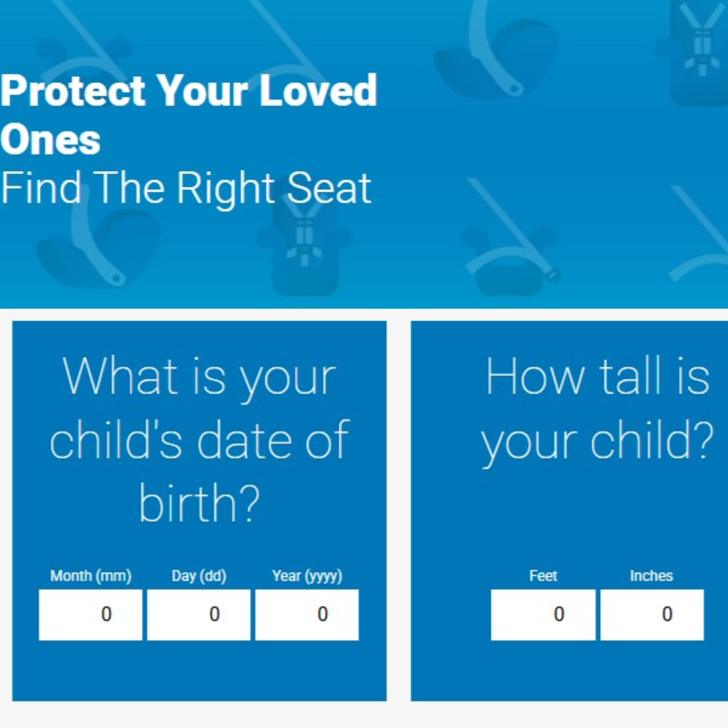
Task: Focus the Inches height input box
Action: click(x=652, y=615)
